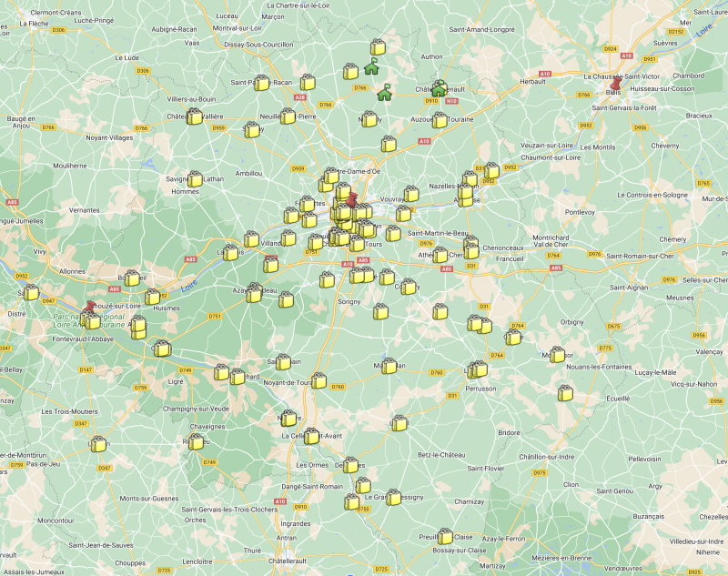This screenshot has width=728, height=576.
Task: Click the Saint-Aignan town label
Action: [627, 288]
